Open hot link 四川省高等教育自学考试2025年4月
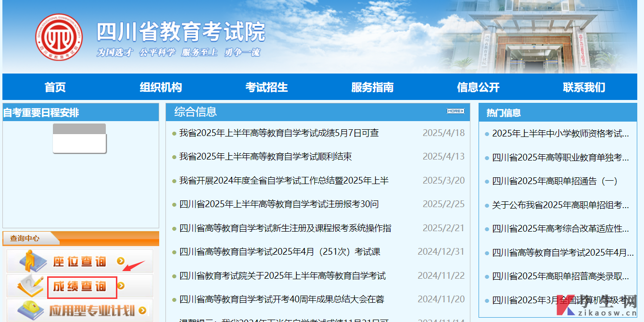Screen dimensions: 644x322 563,253
